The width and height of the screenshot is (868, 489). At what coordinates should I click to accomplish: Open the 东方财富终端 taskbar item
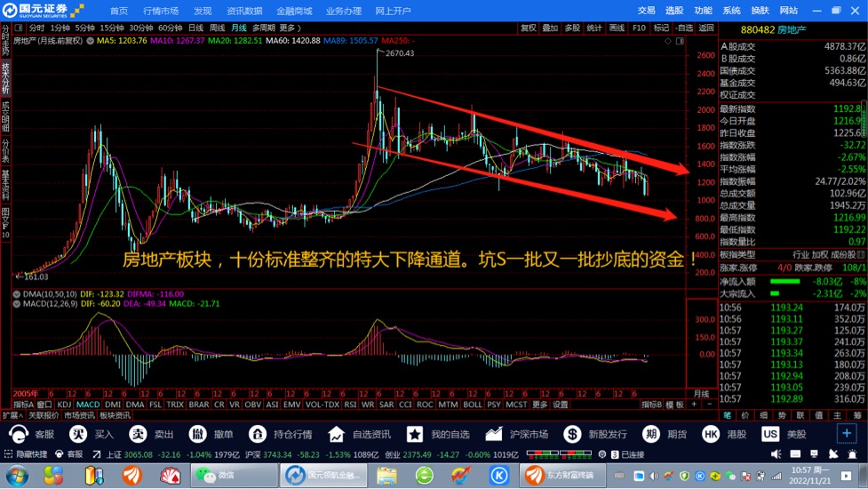click(563, 475)
